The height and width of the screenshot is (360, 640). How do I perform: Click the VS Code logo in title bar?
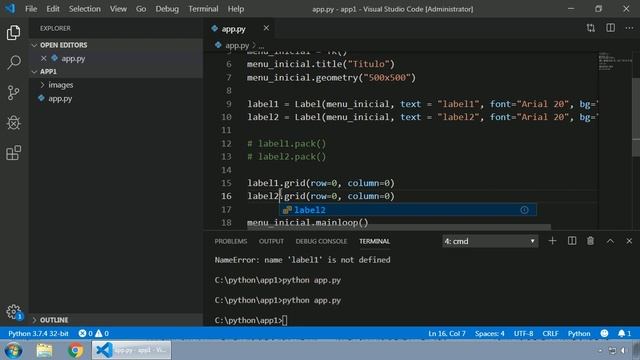[x=10, y=9]
